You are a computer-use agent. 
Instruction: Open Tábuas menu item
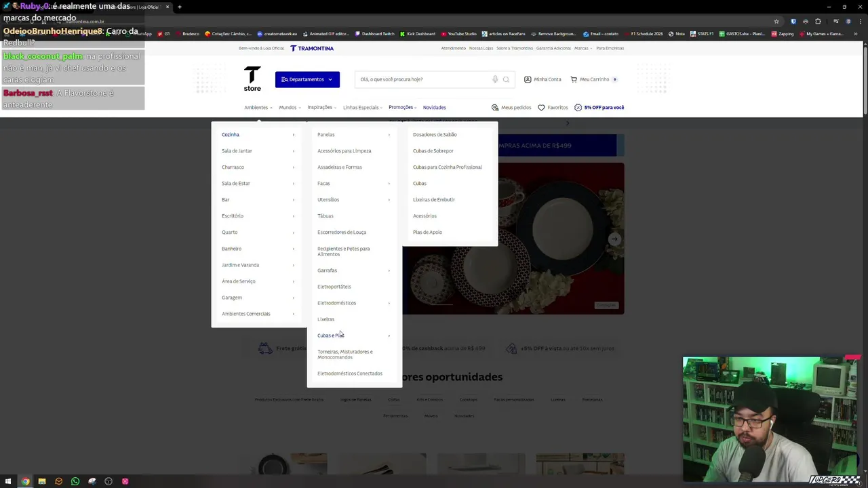[325, 216]
